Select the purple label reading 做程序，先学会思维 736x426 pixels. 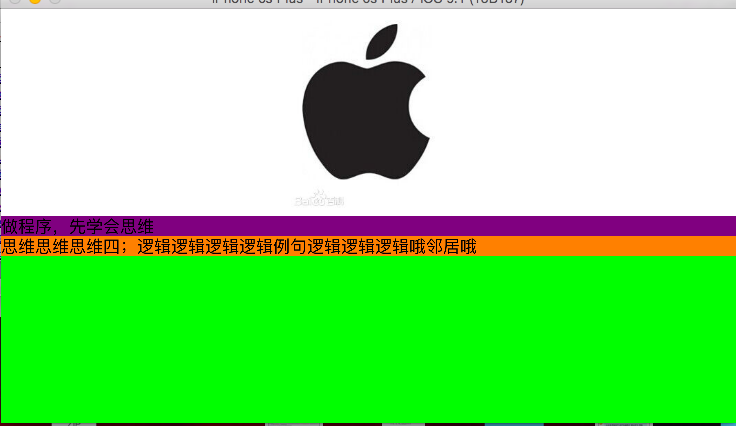pyautogui.click(x=368, y=226)
